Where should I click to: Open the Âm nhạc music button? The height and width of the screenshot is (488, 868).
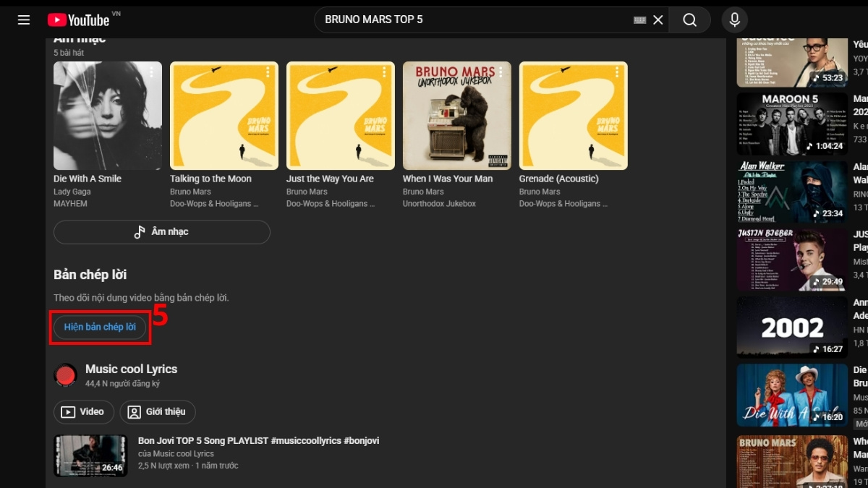[162, 232]
